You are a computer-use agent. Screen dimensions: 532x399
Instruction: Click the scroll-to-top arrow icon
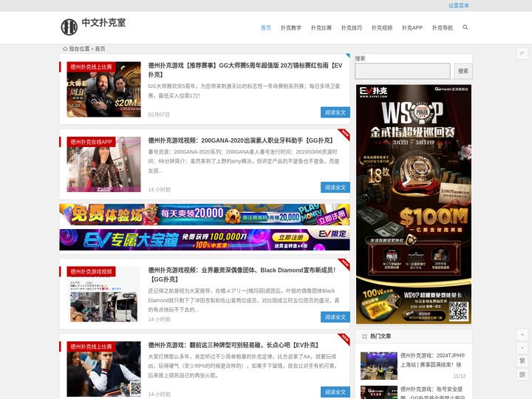click(522, 335)
